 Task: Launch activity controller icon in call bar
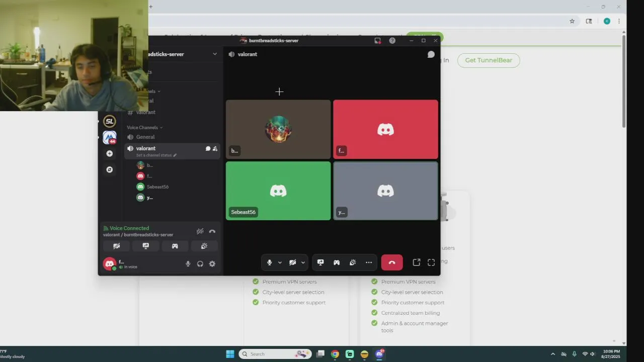point(337,262)
